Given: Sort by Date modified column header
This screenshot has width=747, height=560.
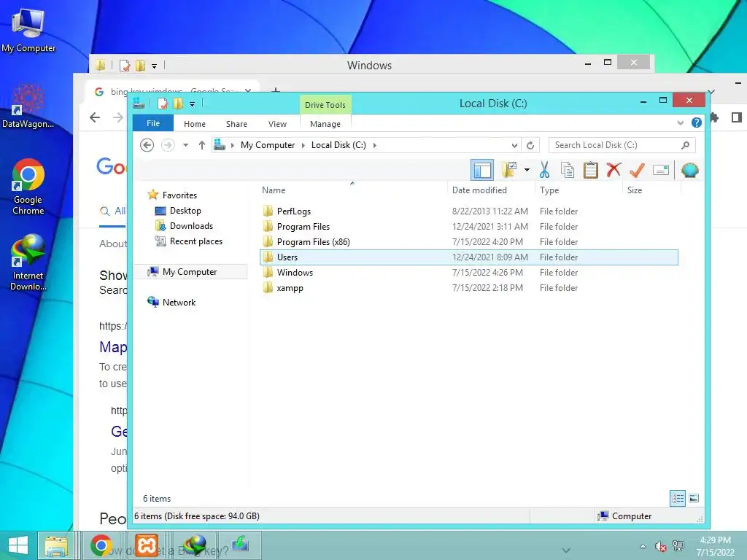Looking at the screenshot, I should [479, 190].
